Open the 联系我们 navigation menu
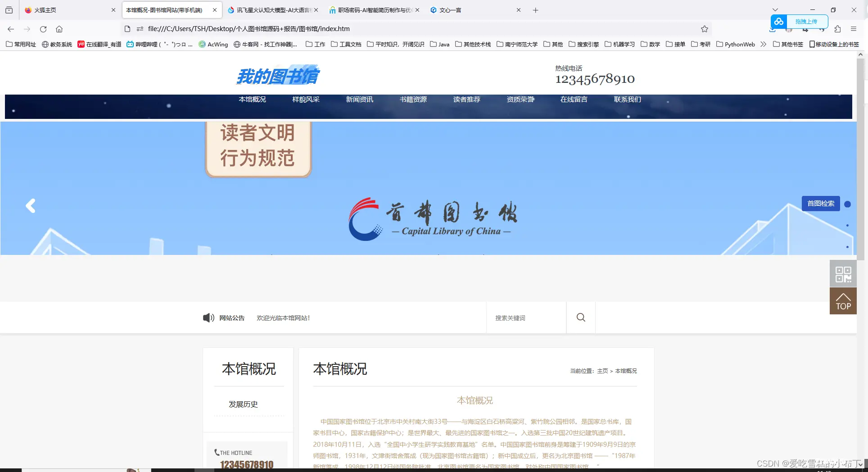The image size is (868, 472). tap(627, 100)
